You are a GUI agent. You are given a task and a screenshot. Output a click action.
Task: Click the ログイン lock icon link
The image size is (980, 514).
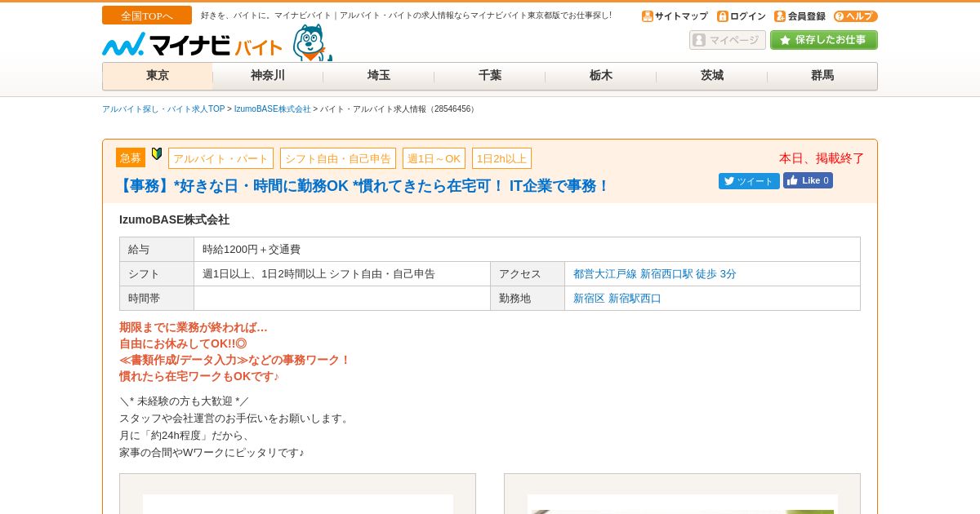tap(742, 16)
